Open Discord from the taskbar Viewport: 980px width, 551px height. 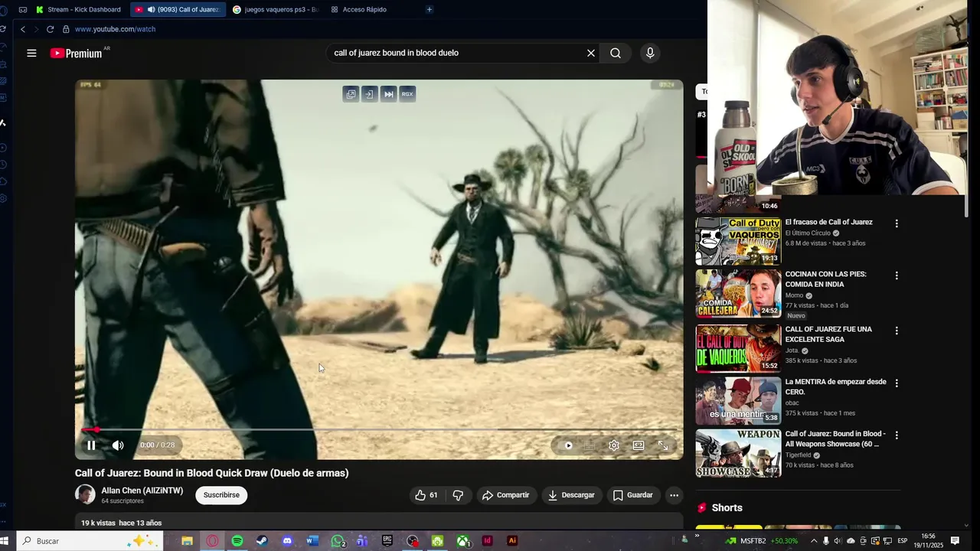(x=287, y=541)
